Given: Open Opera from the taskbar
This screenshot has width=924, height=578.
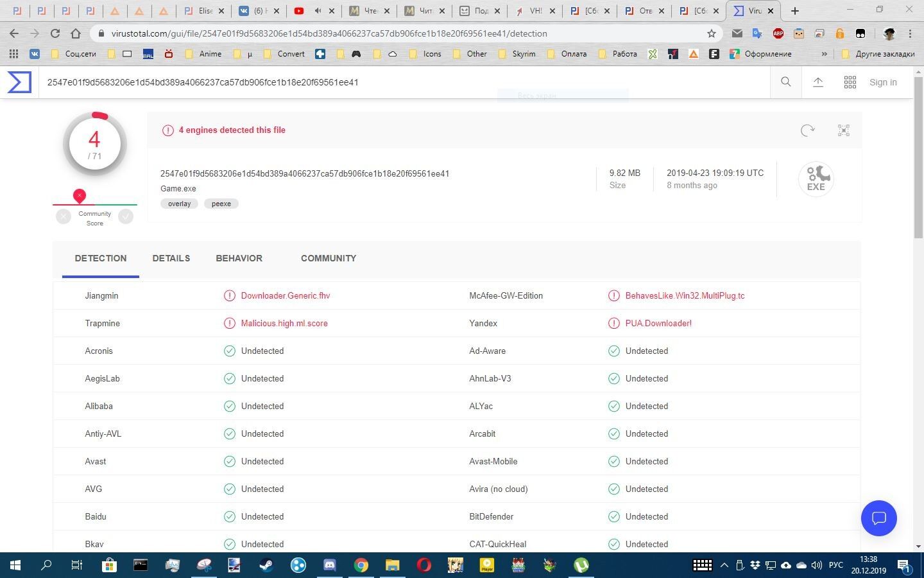Looking at the screenshot, I should pos(424,565).
